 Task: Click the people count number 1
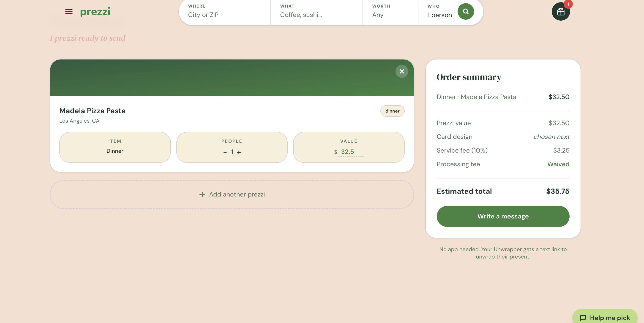click(x=232, y=152)
